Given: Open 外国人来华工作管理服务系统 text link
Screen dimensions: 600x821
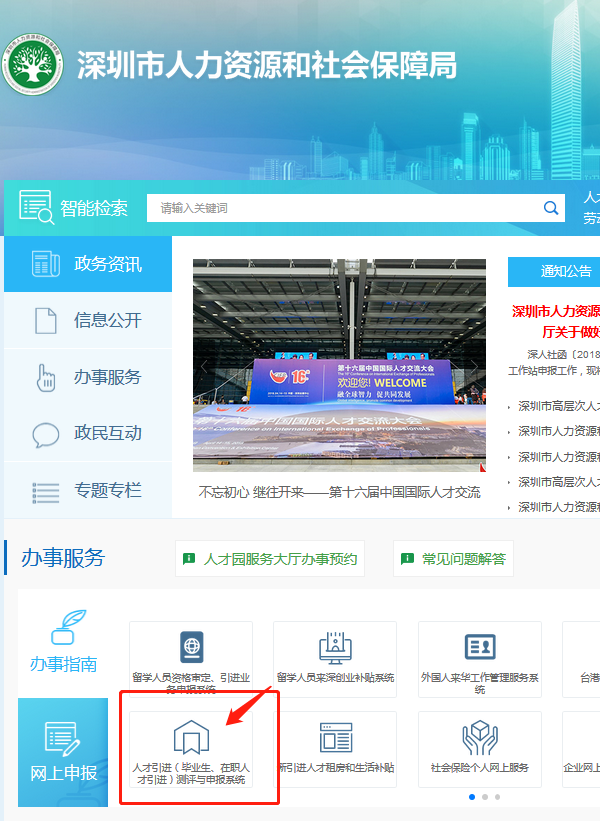Looking at the screenshot, I should [x=480, y=683].
